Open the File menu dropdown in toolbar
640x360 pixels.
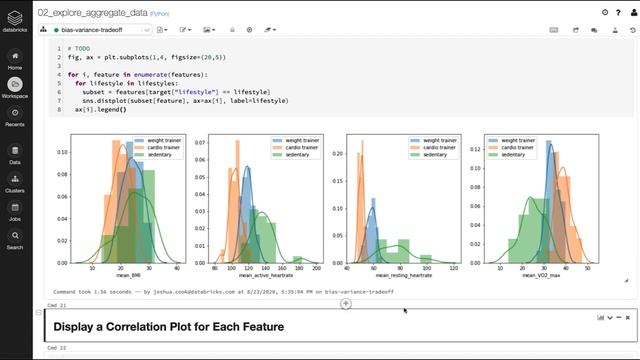pos(162,30)
